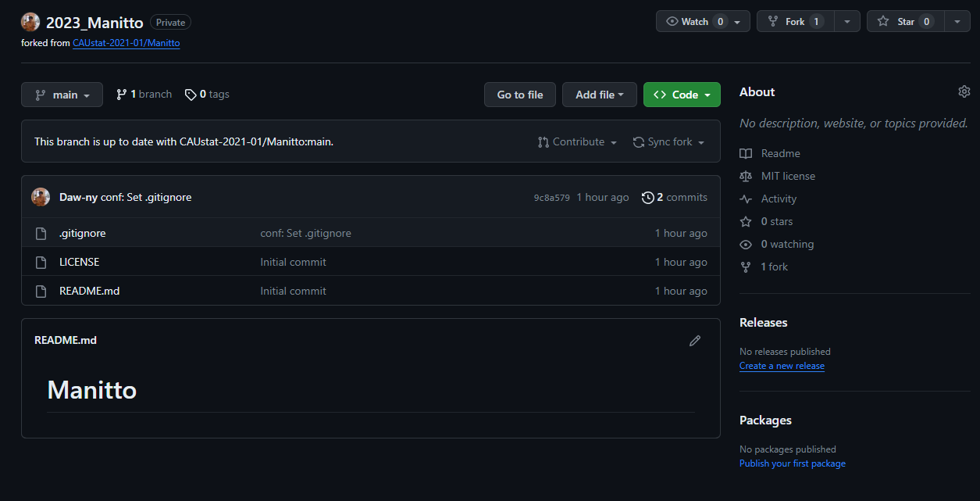The width and height of the screenshot is (980, 501).
Task: Open the CAUstat-2021-01/Manitto upstream link
Action: point(127,43)
